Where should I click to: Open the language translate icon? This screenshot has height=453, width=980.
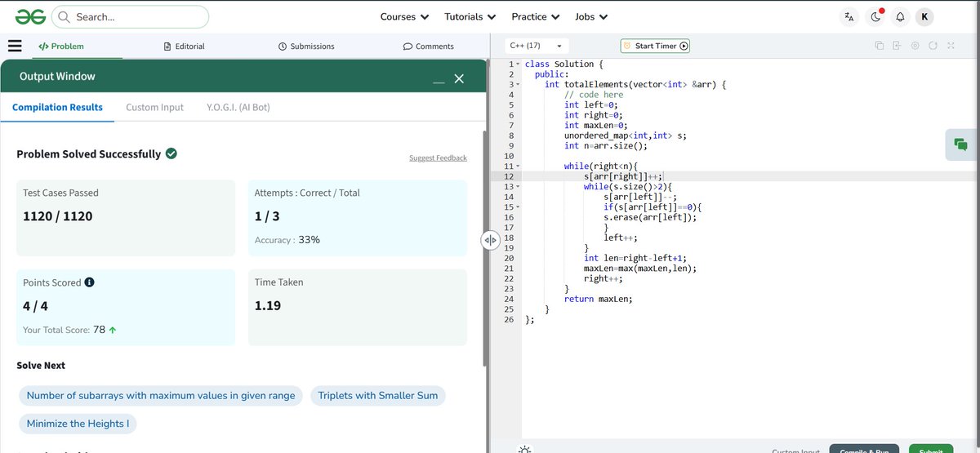point(849,16)
